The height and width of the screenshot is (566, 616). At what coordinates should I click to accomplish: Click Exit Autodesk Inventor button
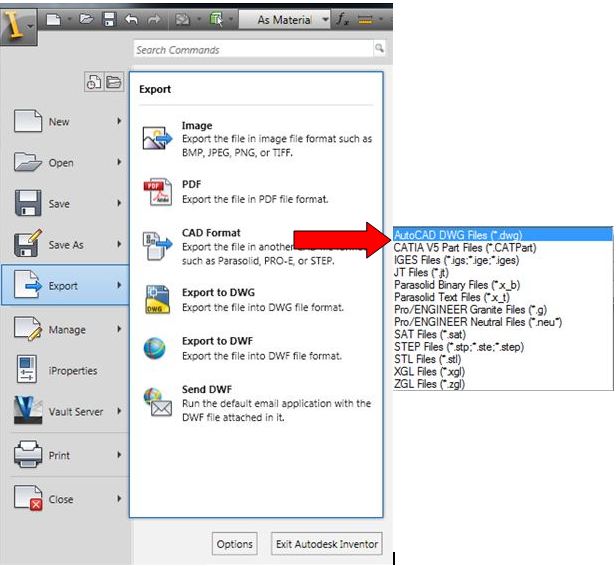pyautogui.click(x=326, y=544)
